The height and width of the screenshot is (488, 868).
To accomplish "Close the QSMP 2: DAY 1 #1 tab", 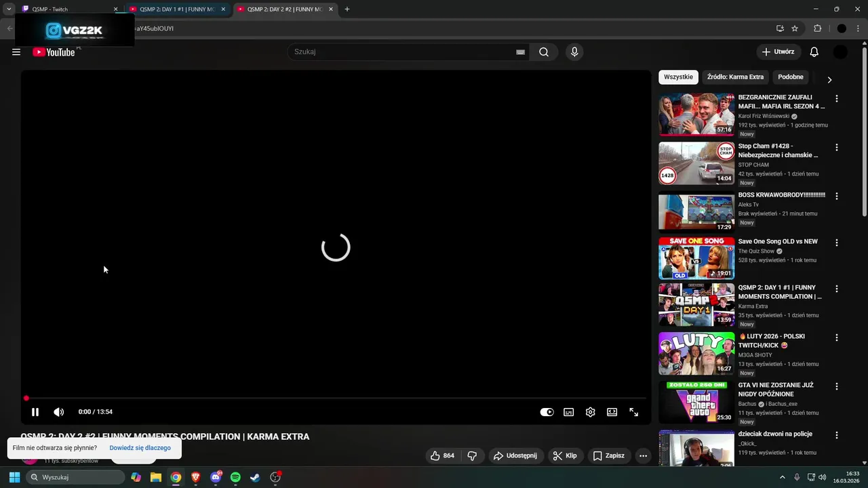I will [x=223, y=9].
